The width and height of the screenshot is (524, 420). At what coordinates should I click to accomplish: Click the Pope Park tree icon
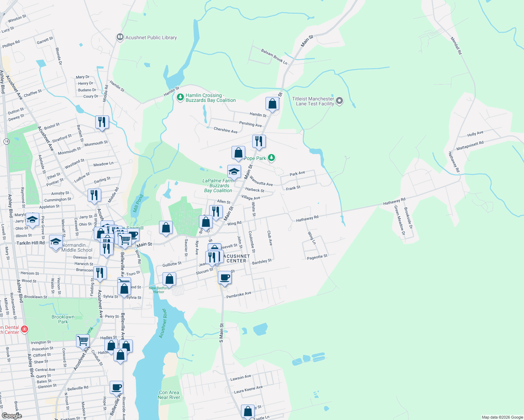pos(271,158)
